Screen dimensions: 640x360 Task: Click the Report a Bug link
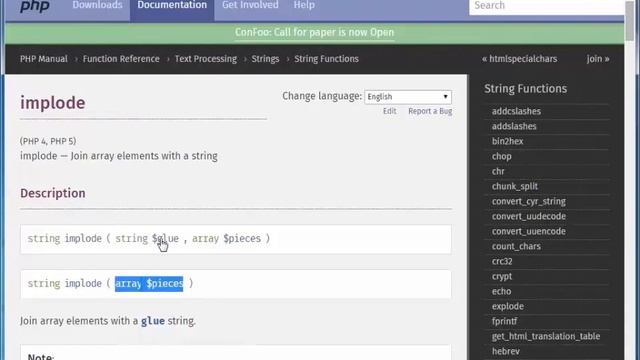430,111
